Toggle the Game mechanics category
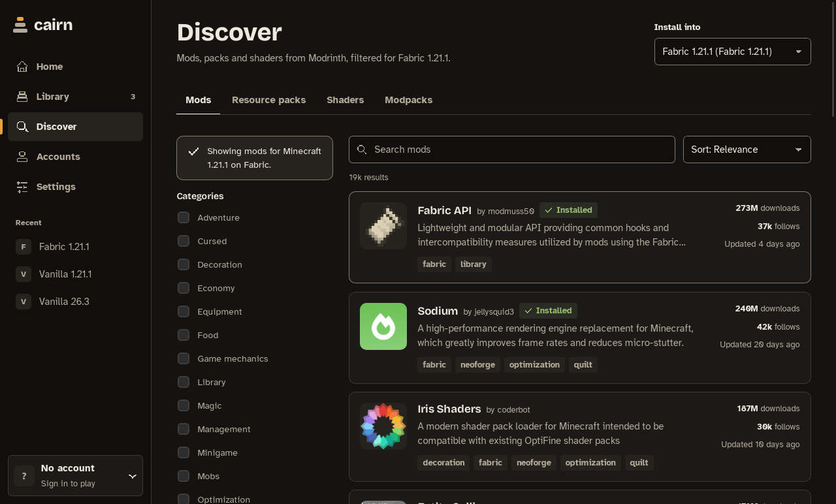This screenshot has height=504, width=836. [184, 358]
